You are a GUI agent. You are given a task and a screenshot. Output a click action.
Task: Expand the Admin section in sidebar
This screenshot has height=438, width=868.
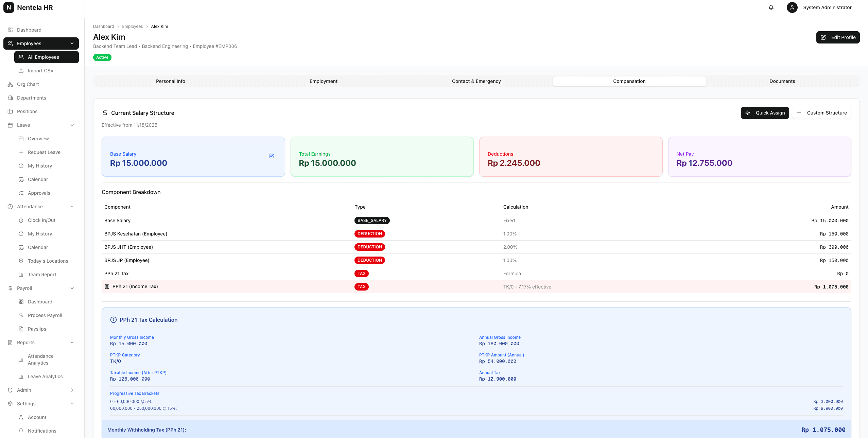tap(72, 390)
